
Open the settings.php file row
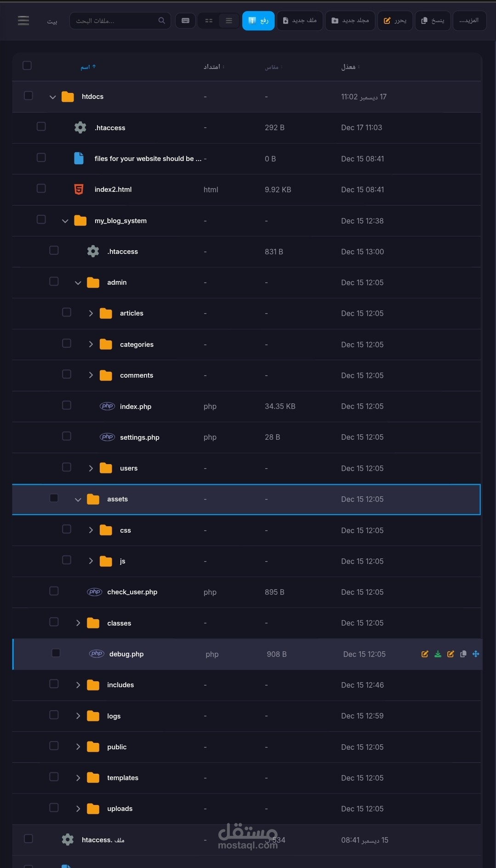[x=140, y=437]
